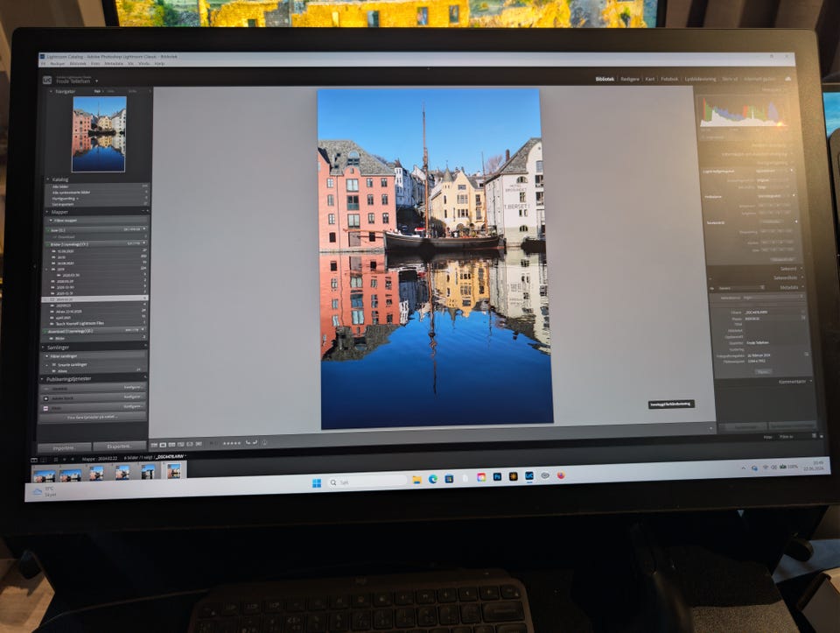Viewport: 840px width, 633px height.
Task: Toggle the main window display filmstrip icon
Action: point(34,460)
